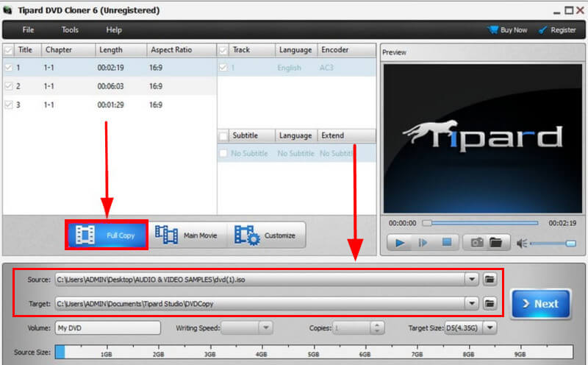Open the snapshot folder icon in preview
The width and height of the screenshot is (588, 365).
[495, 243]
